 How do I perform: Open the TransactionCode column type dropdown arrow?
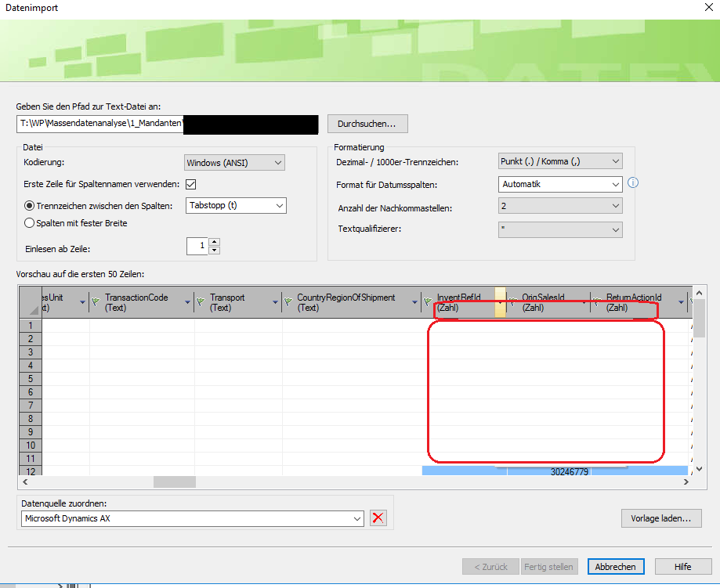[186, 302]
